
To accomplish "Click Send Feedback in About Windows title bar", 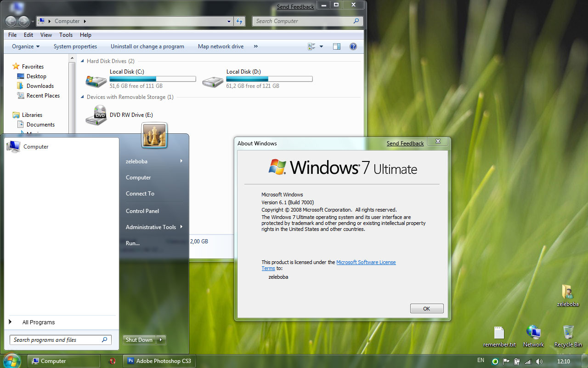I will point(405,144).
